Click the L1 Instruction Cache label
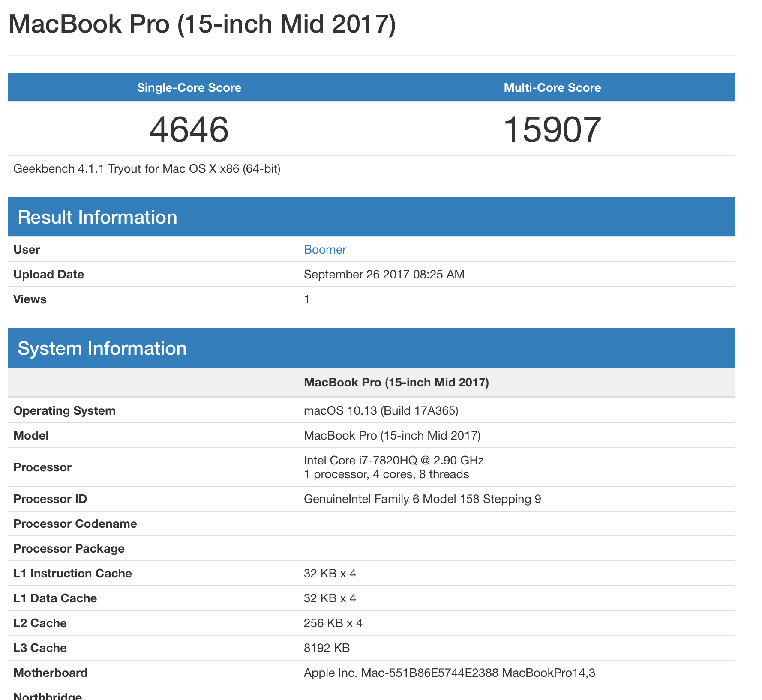The width and height of the screenshot is (762, 700). [72, 573]
